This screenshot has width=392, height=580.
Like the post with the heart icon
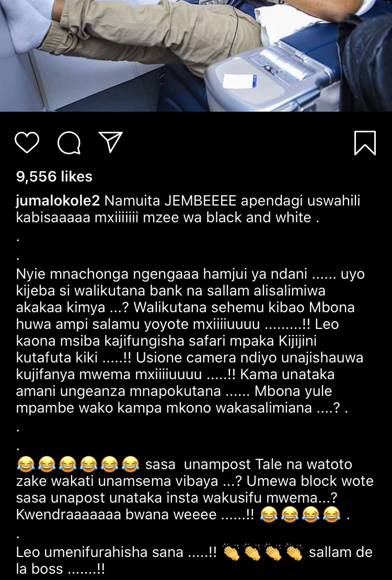(x=27, y=142)
